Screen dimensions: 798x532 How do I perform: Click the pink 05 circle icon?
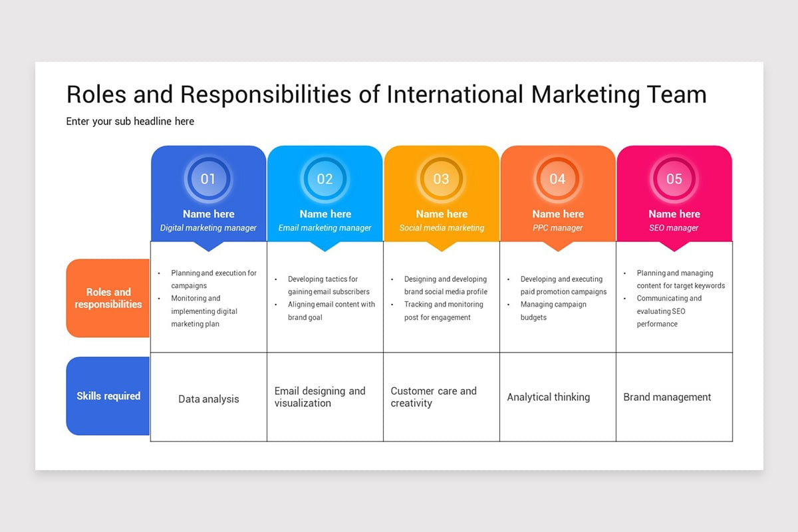[x=674, y=178]
